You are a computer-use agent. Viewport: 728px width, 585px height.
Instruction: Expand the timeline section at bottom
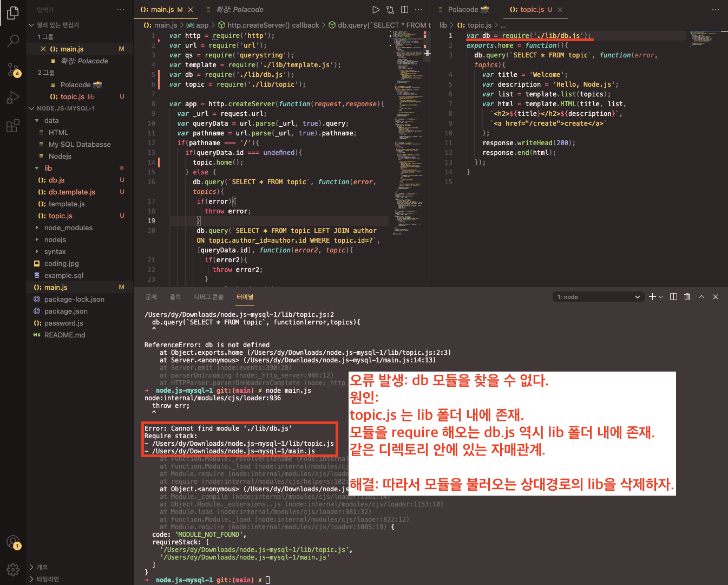point(80,579)
